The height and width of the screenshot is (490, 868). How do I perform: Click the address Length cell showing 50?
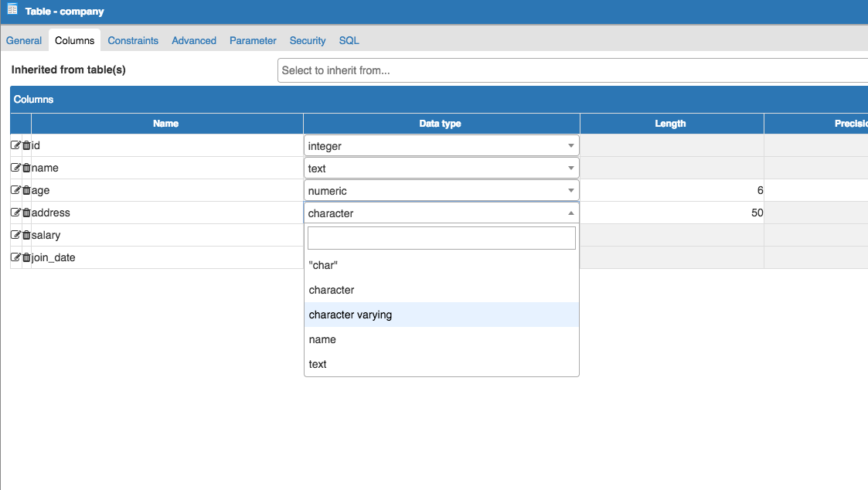point(671,213)
